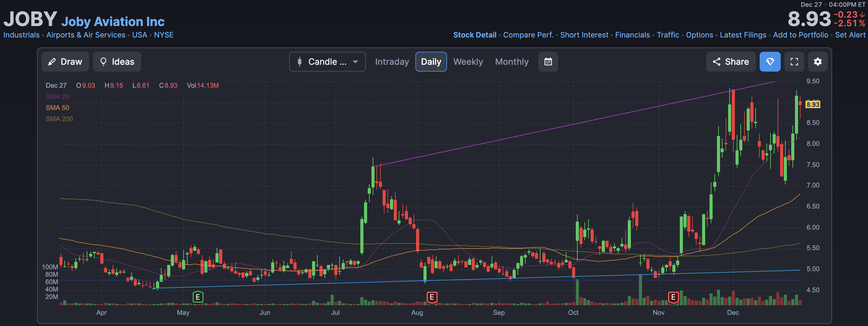Click the green May earnings marker
868x326 pixels.
coord(198,297)
